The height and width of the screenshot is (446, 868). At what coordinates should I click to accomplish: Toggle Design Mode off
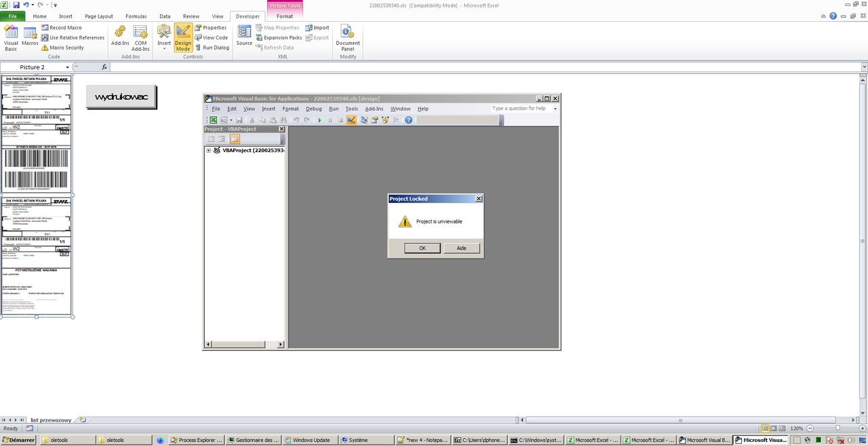click(x=183, y=38)
